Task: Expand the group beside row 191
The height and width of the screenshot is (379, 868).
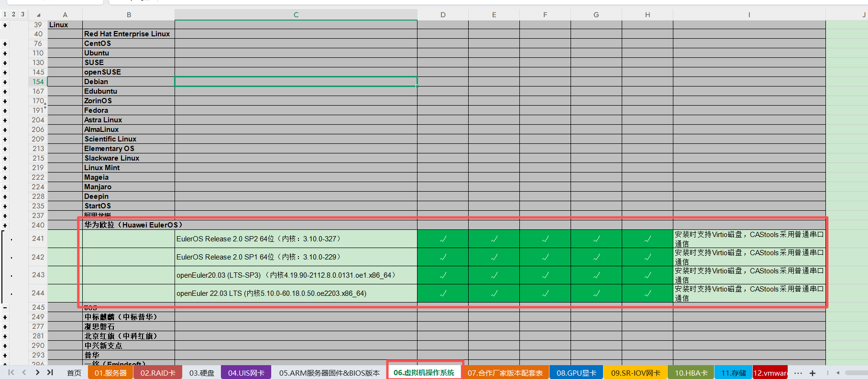Action: tap(5, 111)
